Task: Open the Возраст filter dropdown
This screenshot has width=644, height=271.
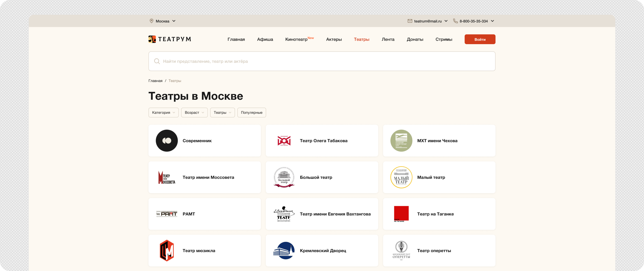Action: click(194, 113)
